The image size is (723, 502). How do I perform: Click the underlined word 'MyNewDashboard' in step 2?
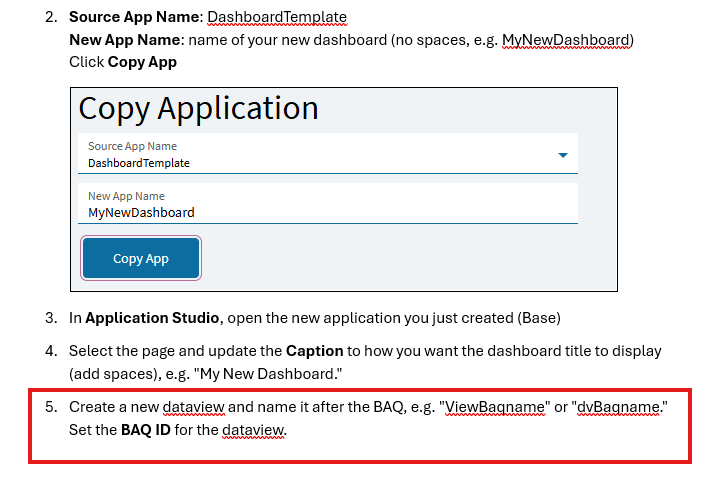(x=566, y=40)
